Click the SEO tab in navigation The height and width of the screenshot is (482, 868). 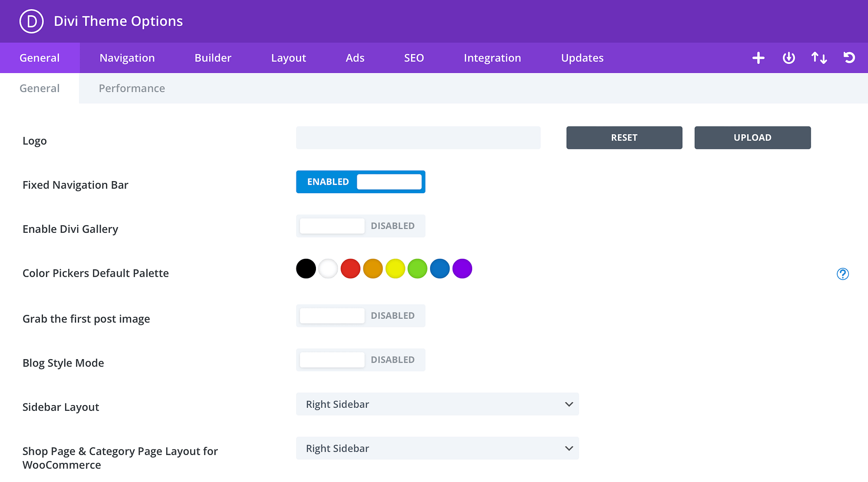click(x=414, y=58)
